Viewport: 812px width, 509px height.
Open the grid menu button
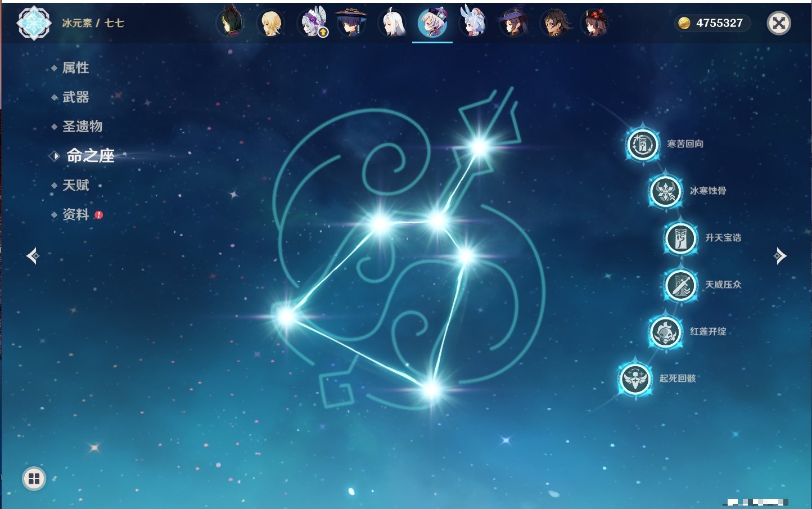pos(34,479)
